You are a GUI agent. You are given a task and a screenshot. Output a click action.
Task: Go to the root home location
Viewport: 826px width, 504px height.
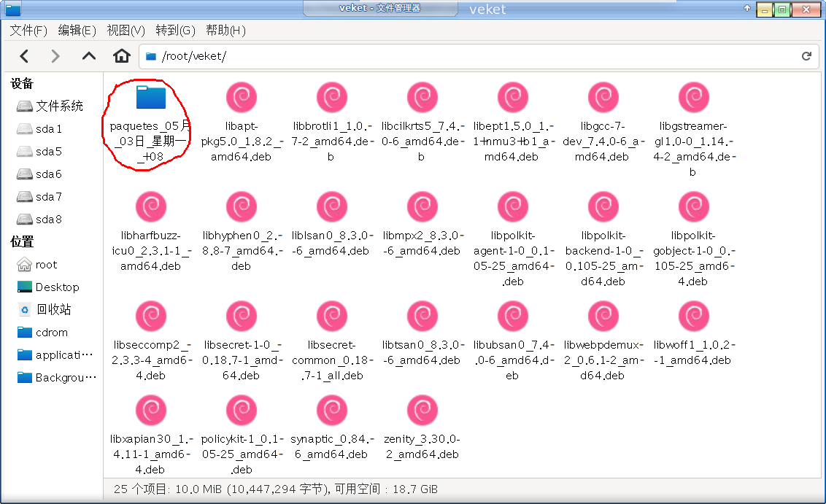[x=37, y=264]
